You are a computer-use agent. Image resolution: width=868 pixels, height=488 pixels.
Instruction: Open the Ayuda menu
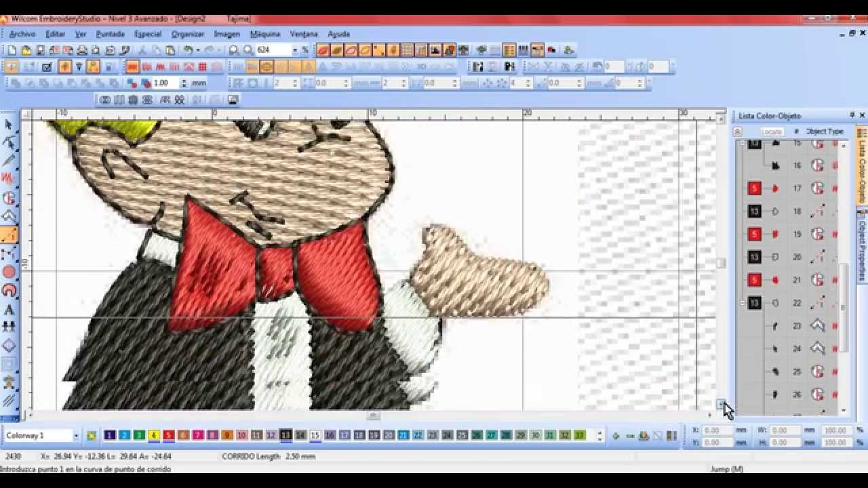click(x=338, y=34)
